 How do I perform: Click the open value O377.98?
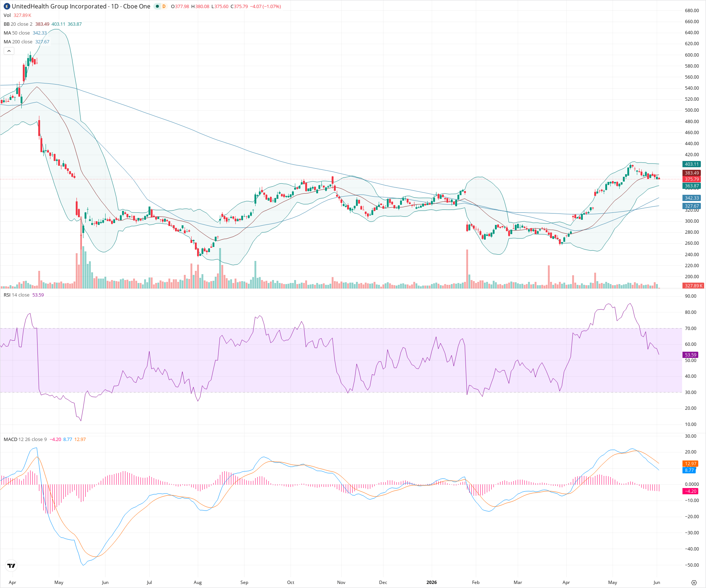[180, 6]
